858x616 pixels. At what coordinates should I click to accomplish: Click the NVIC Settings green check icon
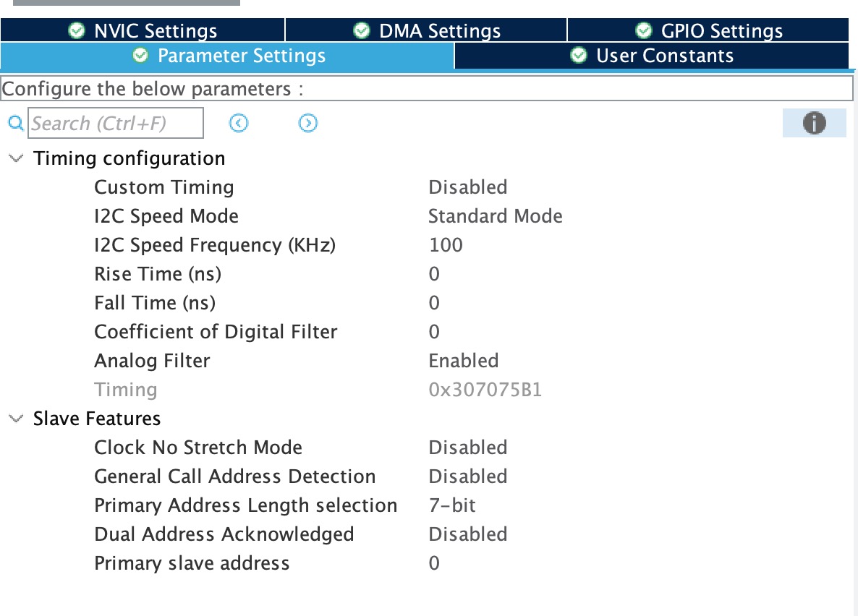(77, 30)
